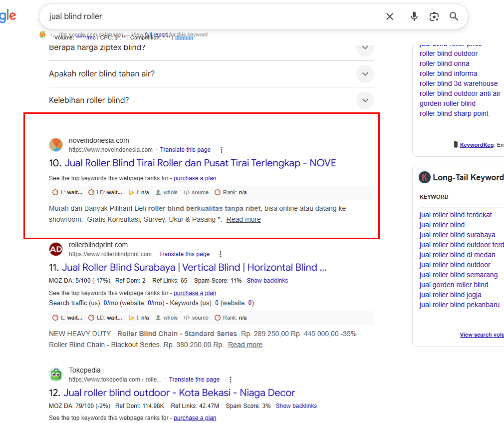Click 'Read more' under NOVE result snippet
This screenshot has height=423, width=504.
[243, 219]
